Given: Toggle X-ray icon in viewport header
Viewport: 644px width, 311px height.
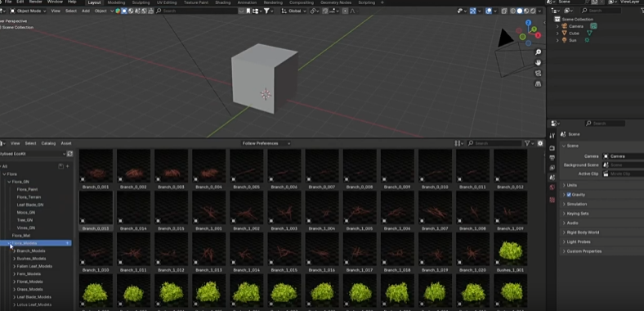Looking at the screenshot, I should pos(504,11).
